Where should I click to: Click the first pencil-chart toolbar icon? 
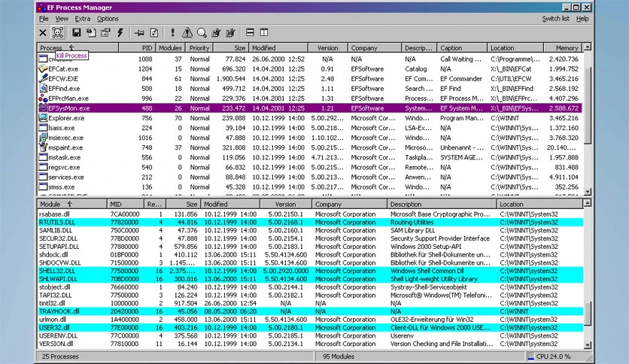pos(216,33)
